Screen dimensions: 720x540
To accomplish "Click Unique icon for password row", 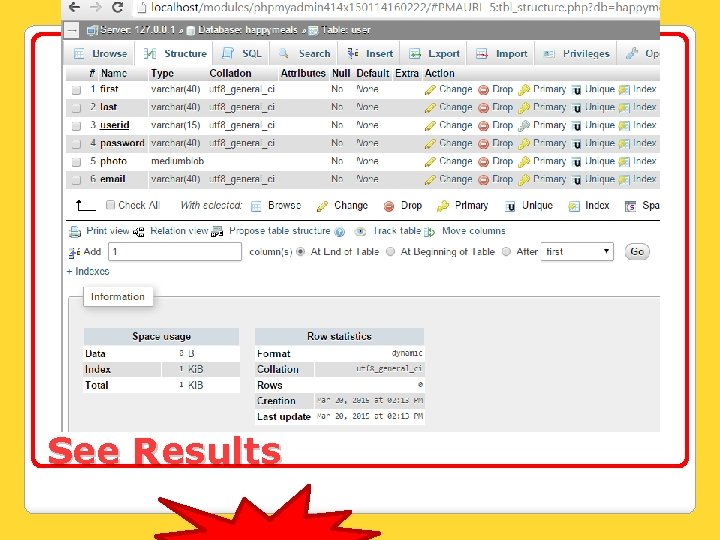I will coord(576,144).
